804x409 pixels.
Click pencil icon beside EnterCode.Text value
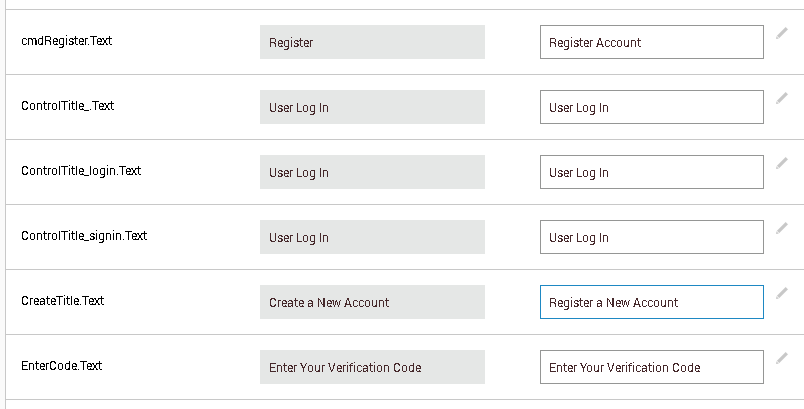click(x=781, y=359)
